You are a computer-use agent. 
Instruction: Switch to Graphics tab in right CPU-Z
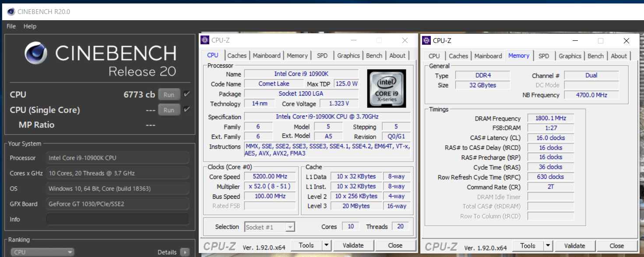[x=570, y=56]
